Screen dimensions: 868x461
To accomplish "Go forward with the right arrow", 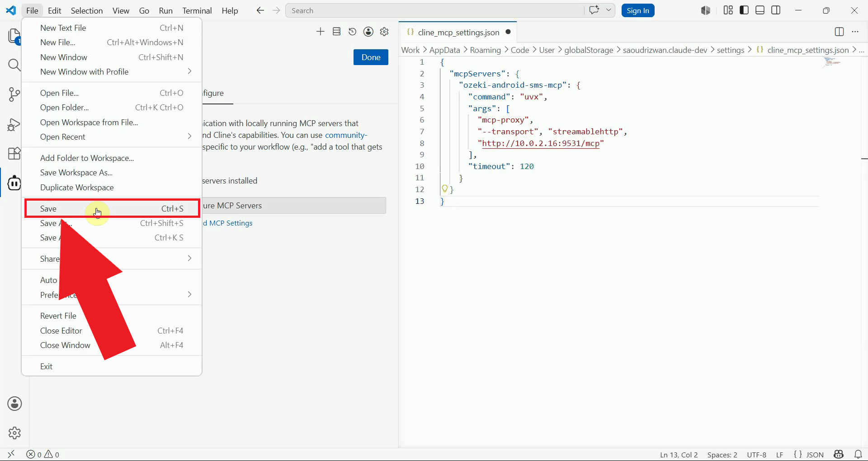I will click(276, 10).
